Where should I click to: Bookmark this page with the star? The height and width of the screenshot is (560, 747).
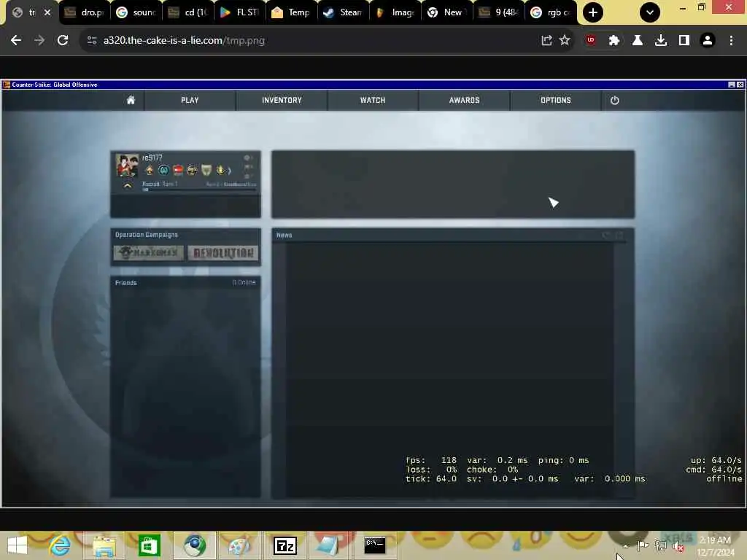pyautogui.click(x=565, y=41)
